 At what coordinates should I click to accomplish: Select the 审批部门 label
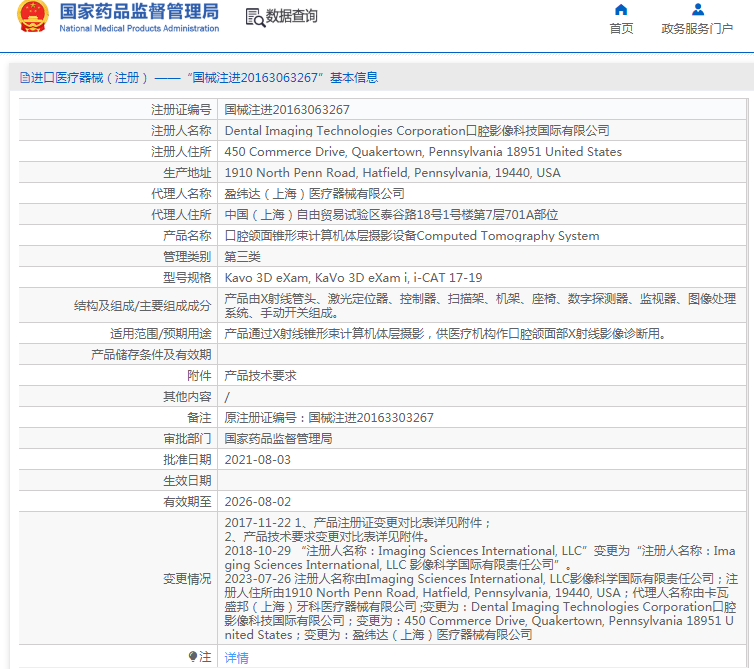187,439
